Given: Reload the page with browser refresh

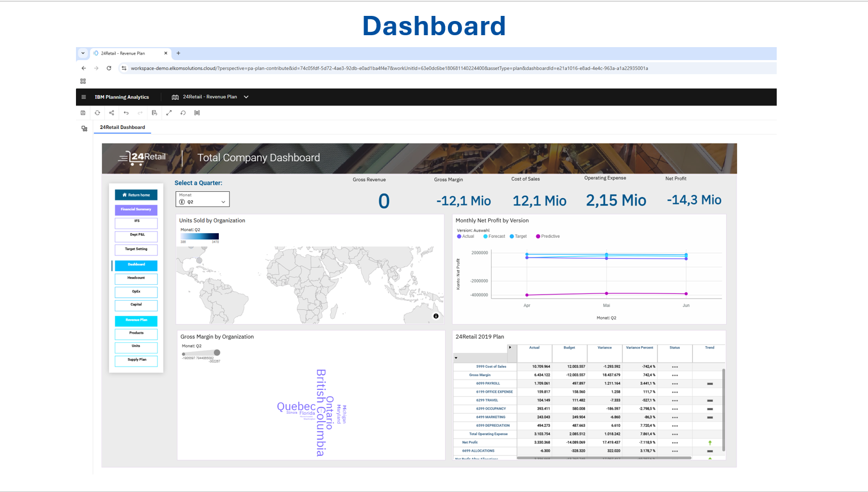Looking at the screenshot, I should (x=109, y=68).
